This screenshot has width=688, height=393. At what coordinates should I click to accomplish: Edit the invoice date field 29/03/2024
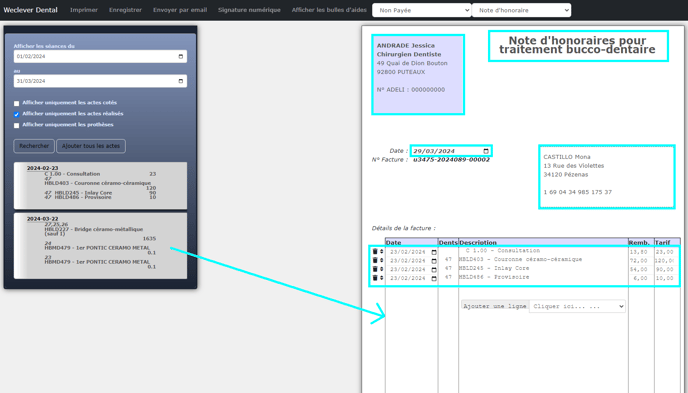click(451, 151)
